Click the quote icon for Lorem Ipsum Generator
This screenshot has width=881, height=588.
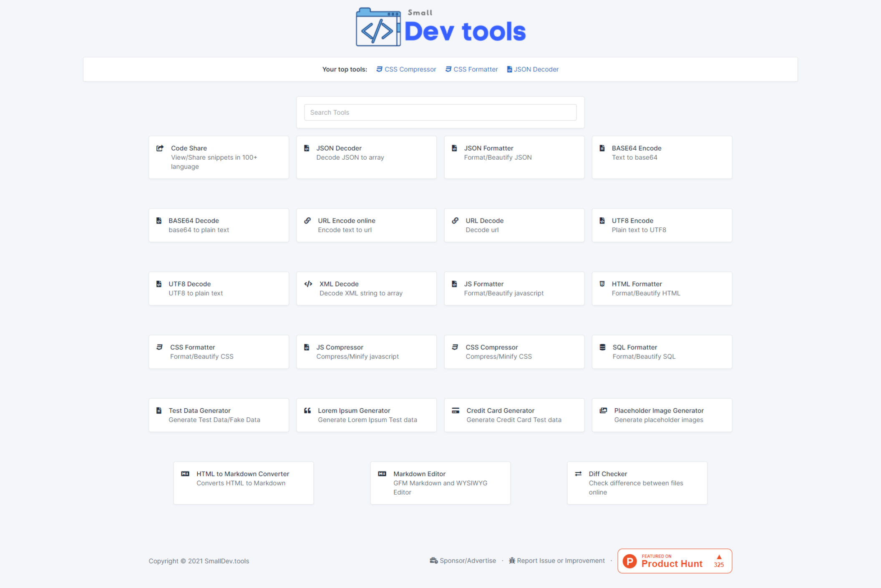(307, 410)
